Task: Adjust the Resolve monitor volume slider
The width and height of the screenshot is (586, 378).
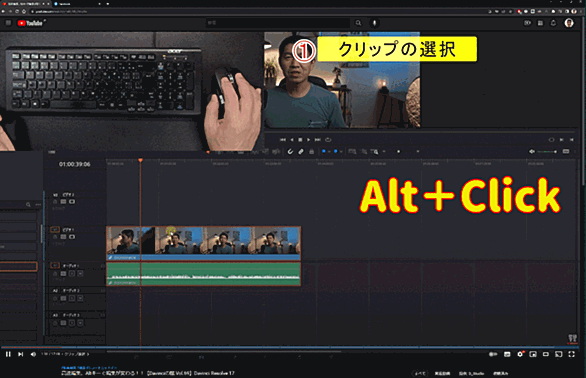Action: 547,151
